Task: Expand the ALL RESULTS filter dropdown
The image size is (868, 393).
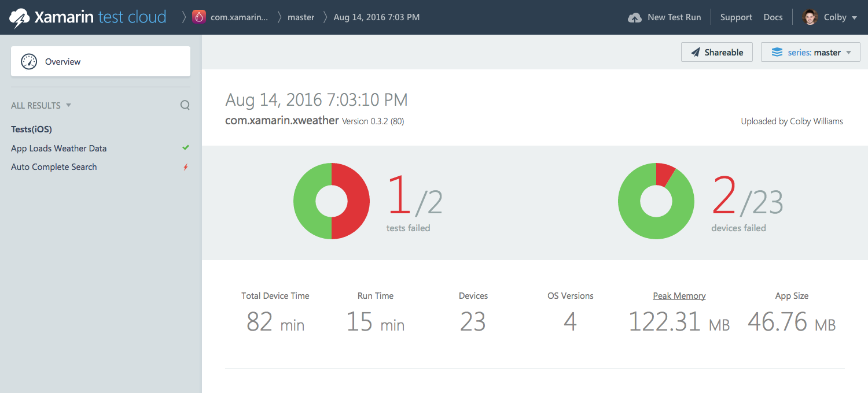Action: pyautogui.click(x=41, y=105)
